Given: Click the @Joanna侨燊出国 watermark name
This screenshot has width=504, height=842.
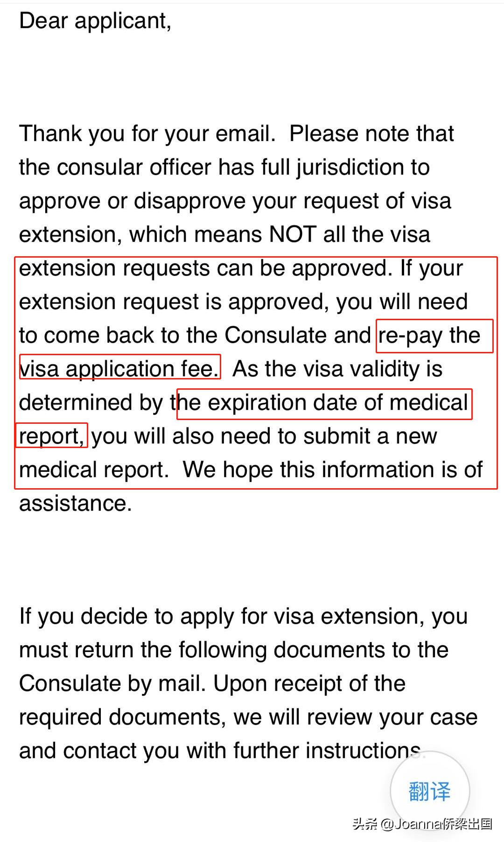Looking at the screenshot, I should click(436, 824).
